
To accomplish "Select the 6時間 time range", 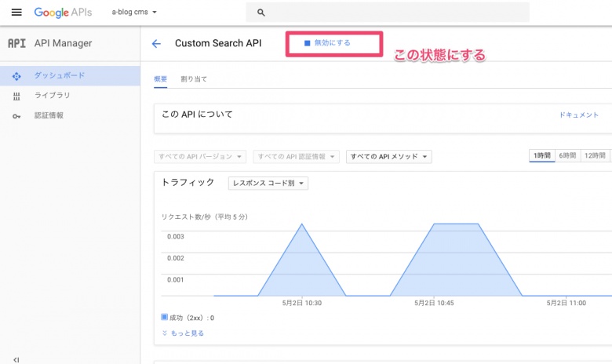I will (567, 156).
